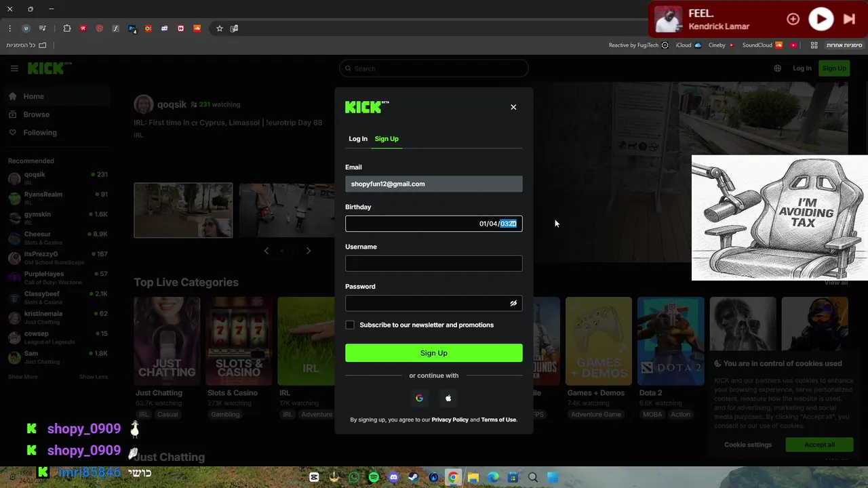
Task: Open the Privacy Policy link
Action: pos(450,420)
